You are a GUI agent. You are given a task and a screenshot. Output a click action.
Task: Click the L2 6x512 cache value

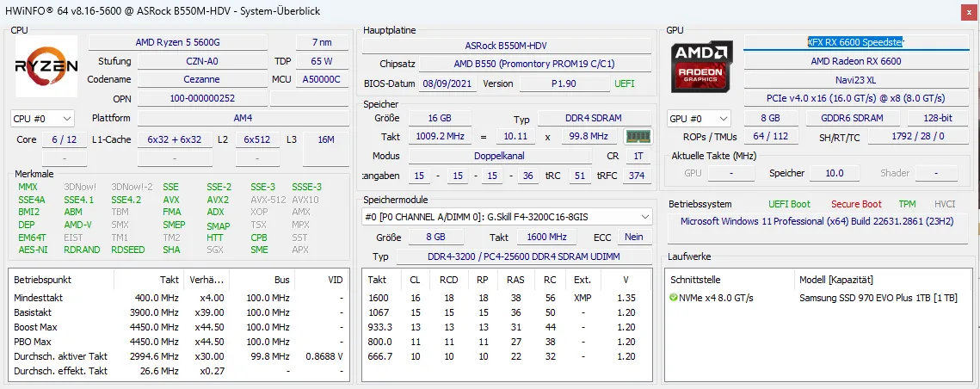coord(257,139)
